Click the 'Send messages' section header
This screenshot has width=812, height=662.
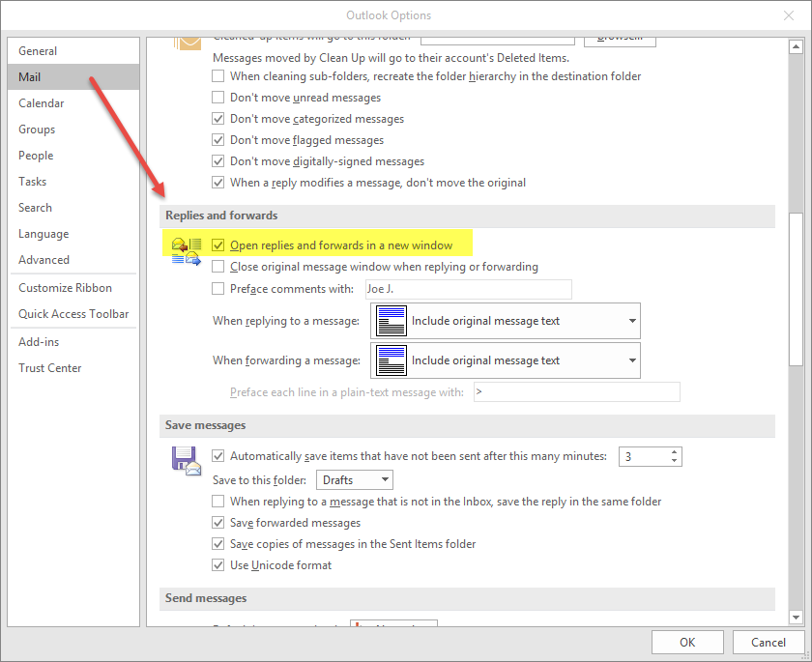[x=467, y=598]
